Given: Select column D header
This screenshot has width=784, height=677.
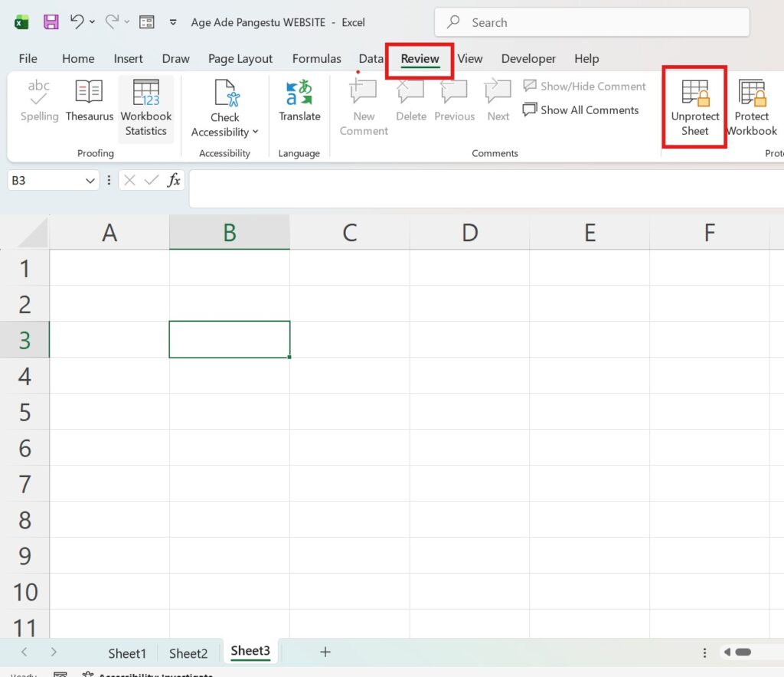Looking at the screenshot, I should [x=469, y=233].
